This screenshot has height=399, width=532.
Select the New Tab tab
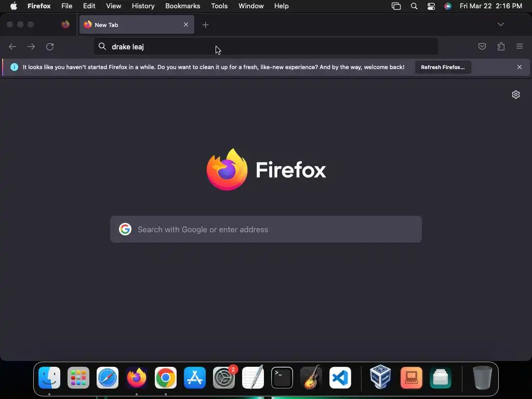pyautogui.click(x=137, y=24)
